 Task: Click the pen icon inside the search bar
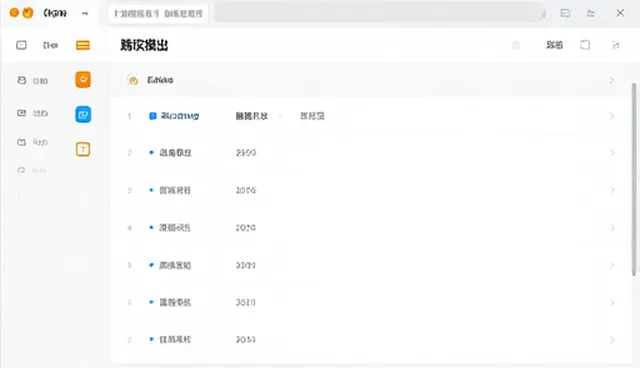(543, 14)
